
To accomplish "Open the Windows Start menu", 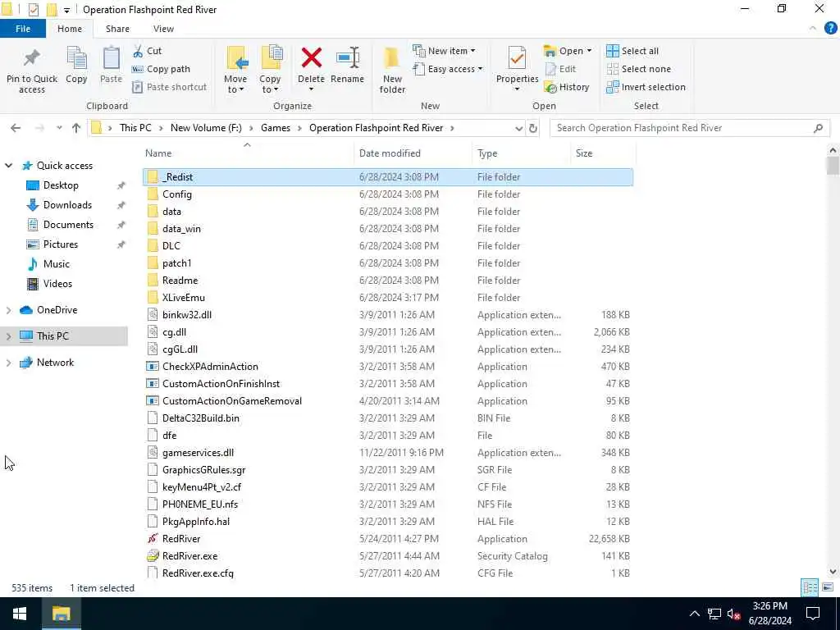I will (x=20, y=614).
